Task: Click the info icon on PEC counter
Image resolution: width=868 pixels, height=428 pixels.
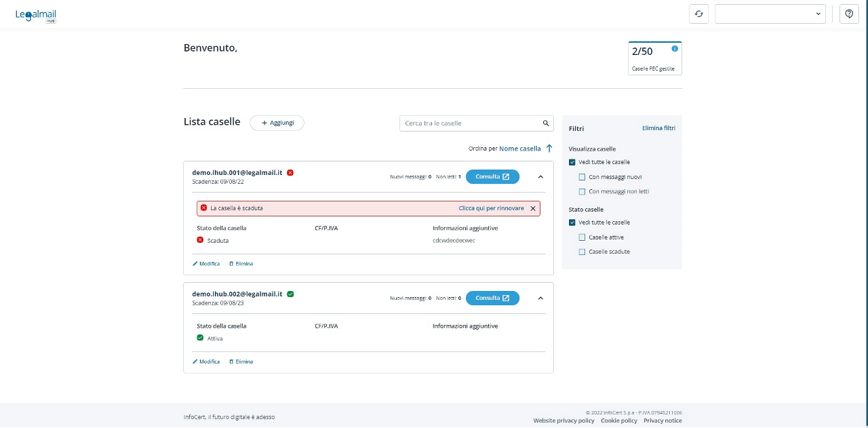Action: coord(674,49)
